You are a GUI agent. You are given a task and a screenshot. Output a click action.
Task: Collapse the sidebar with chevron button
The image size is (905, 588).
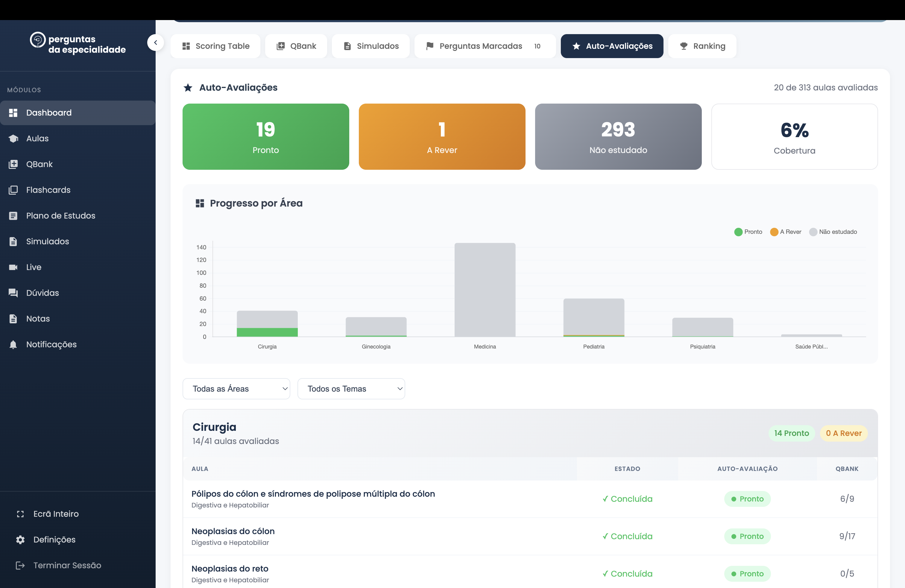[156, 43]
